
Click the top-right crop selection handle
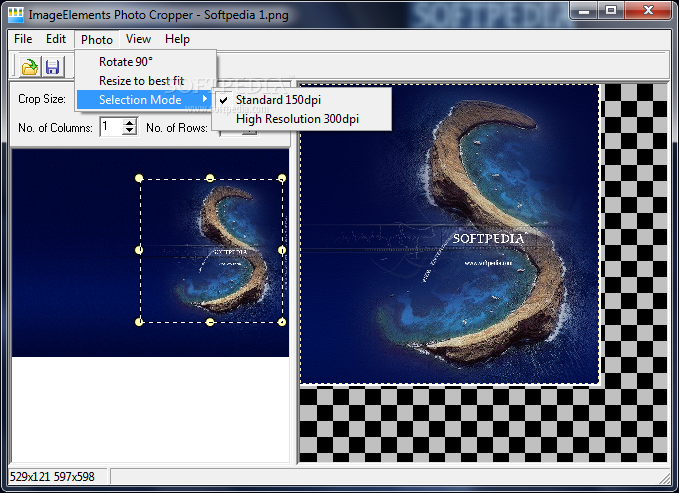(x=282, y=178)
